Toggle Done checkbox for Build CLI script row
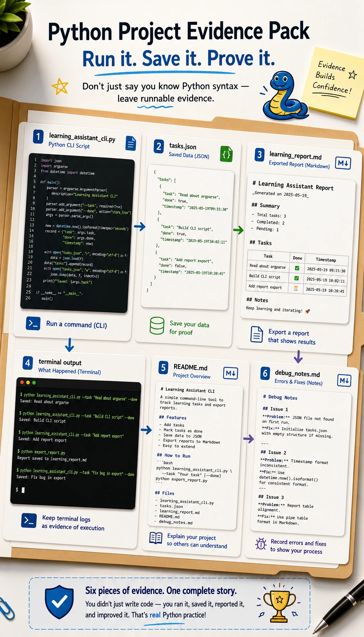Viewport: 364px width, 637px height. (296, 278)
